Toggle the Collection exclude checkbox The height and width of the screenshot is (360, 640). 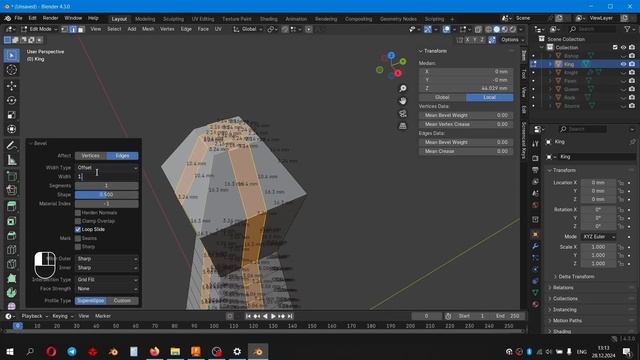pyautogui.click(x=615, y=47)
